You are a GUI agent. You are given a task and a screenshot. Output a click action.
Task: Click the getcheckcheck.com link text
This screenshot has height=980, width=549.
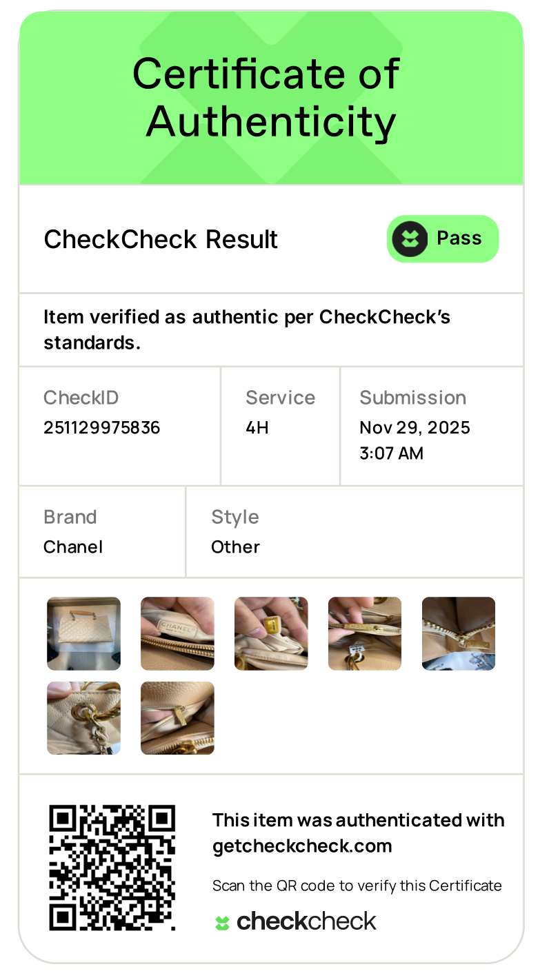(302, 846)
